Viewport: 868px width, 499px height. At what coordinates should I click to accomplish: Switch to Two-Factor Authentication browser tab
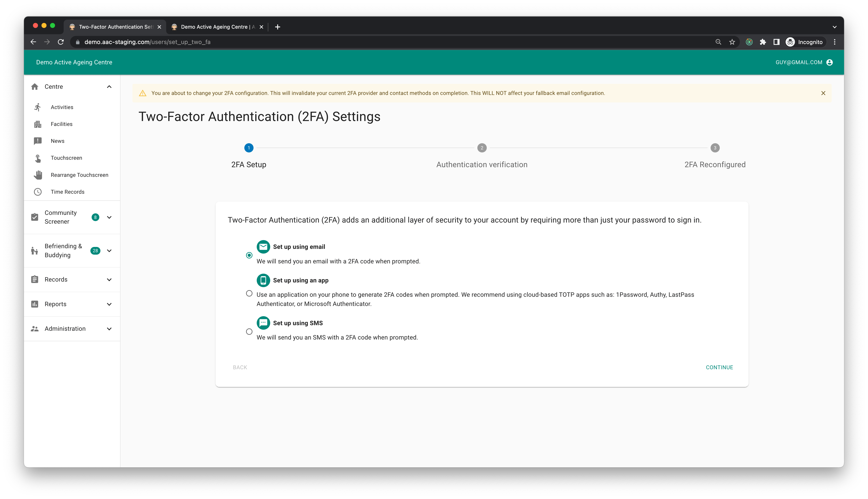tap(115, 27)
